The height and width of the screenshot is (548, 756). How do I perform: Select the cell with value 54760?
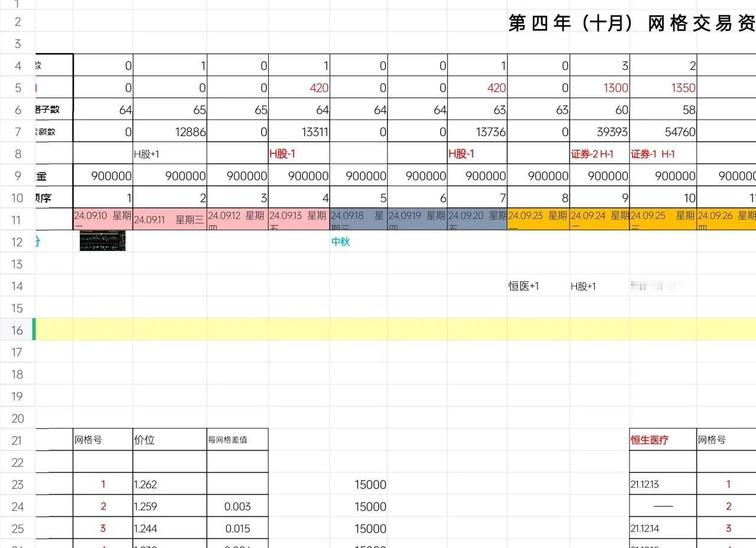tap(663, 132)
